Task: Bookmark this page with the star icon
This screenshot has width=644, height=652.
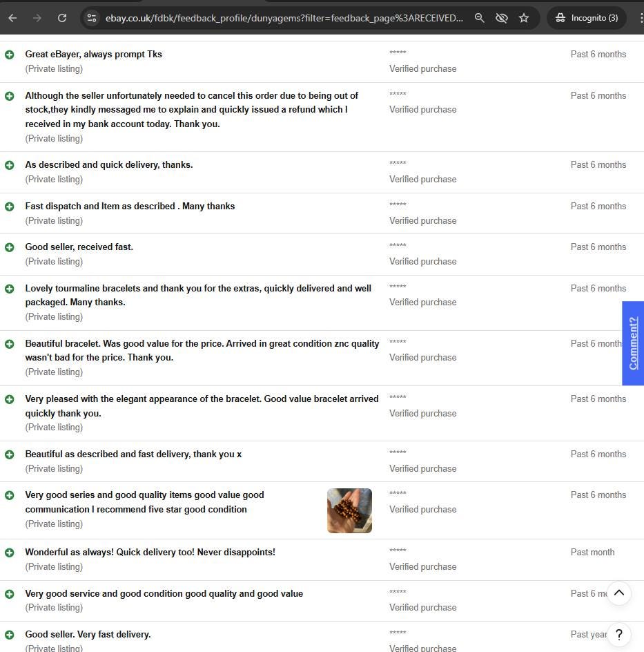Action: point(524,18)
